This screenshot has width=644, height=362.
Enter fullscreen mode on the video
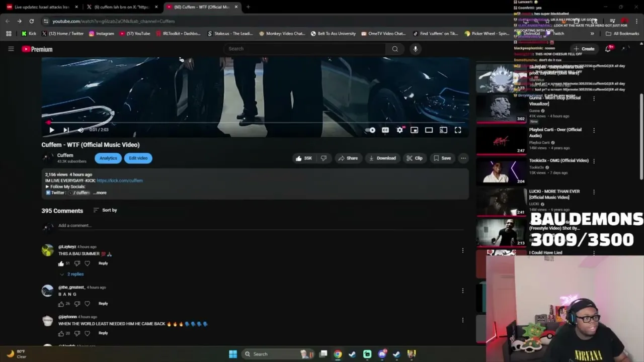[458, 130]
